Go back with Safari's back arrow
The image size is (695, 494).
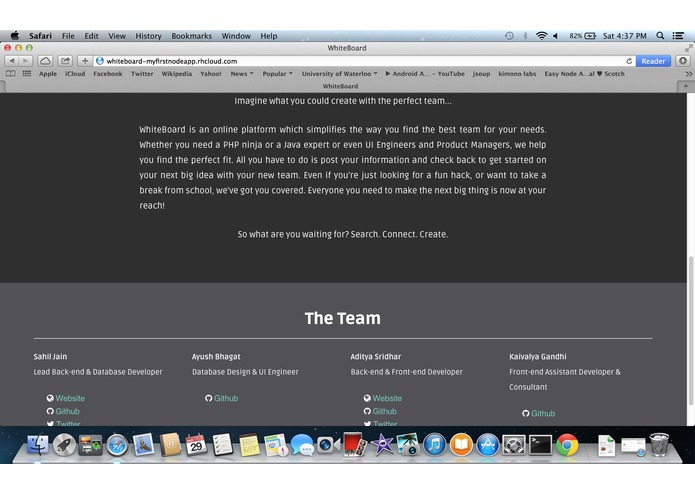tap(12, 61)
